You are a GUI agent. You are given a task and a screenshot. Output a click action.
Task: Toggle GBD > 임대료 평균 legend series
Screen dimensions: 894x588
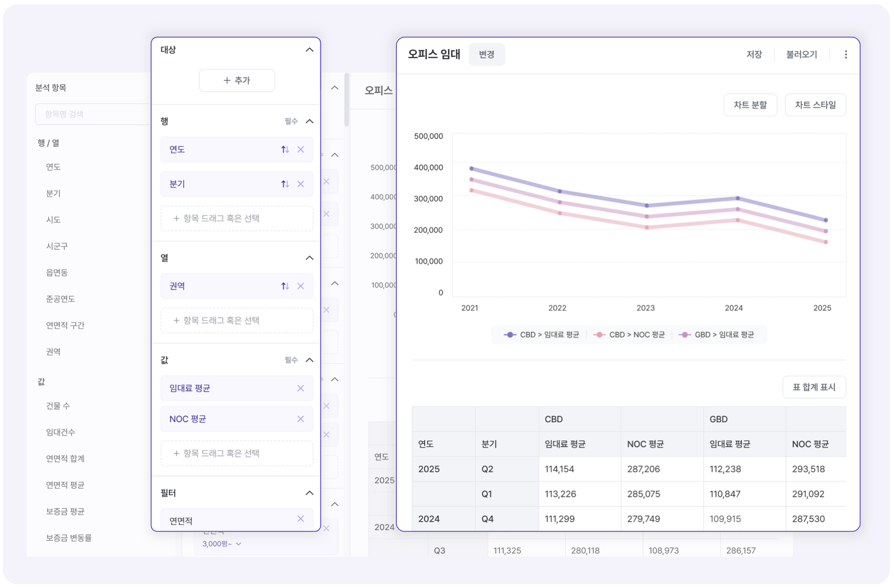[x=716, y=334]
